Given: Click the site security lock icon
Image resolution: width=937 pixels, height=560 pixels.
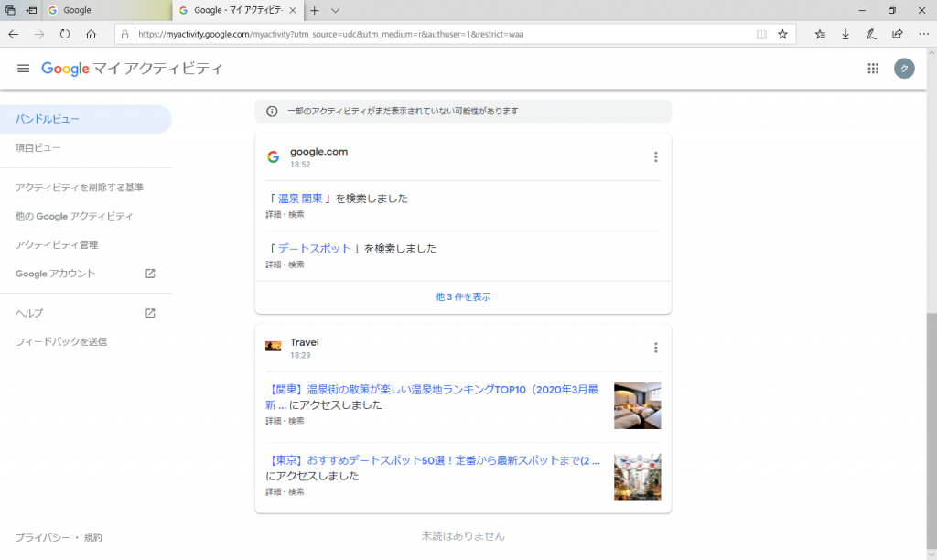Looking at the screenshot, I should coord(124,35).
